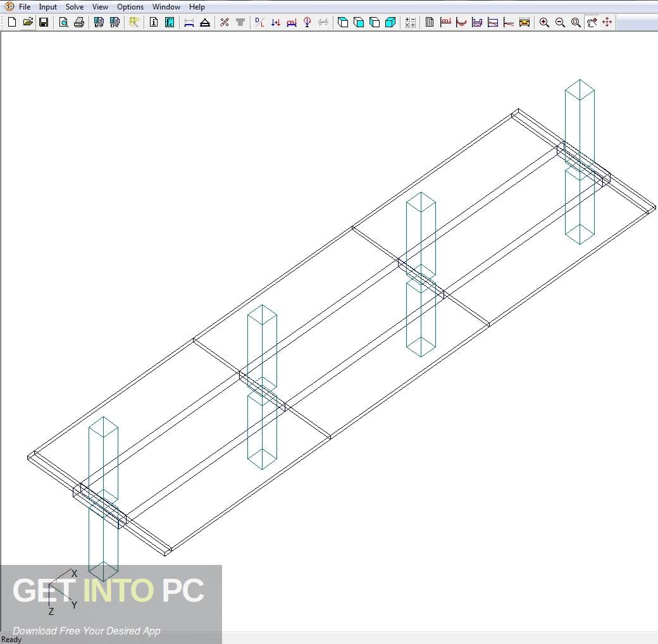Click the D/L load cases icon
This screenshot has width=658, height=644.
[260, 22]
